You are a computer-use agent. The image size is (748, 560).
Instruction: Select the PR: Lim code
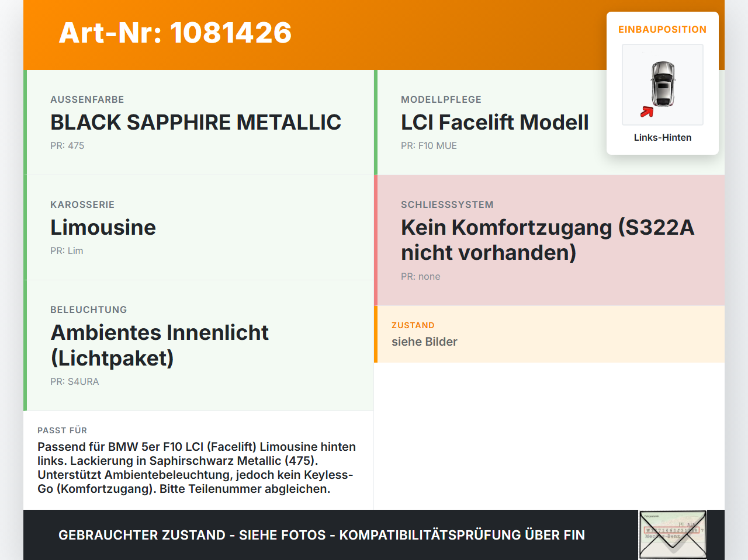tap(67, 251)
